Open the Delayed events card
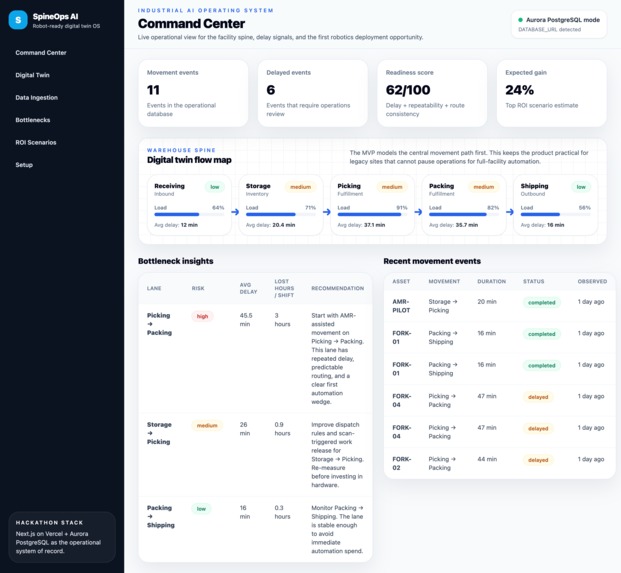 click(313, 93)
